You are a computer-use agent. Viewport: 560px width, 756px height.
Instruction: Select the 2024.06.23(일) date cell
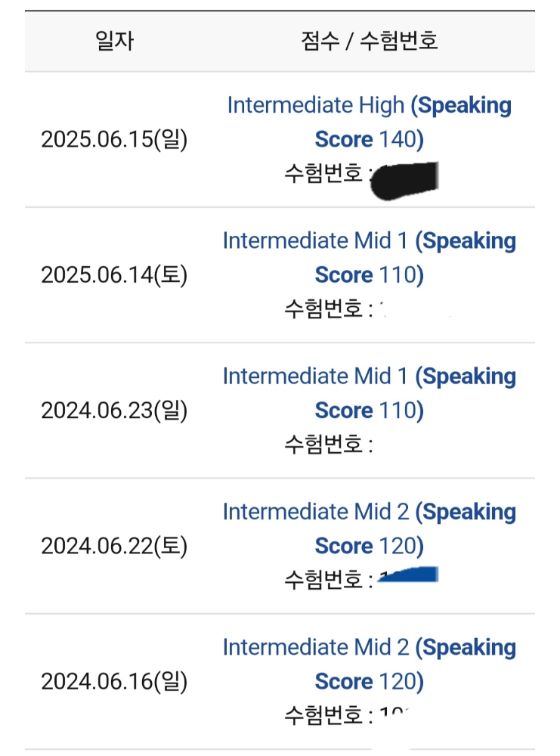point(114,411)
